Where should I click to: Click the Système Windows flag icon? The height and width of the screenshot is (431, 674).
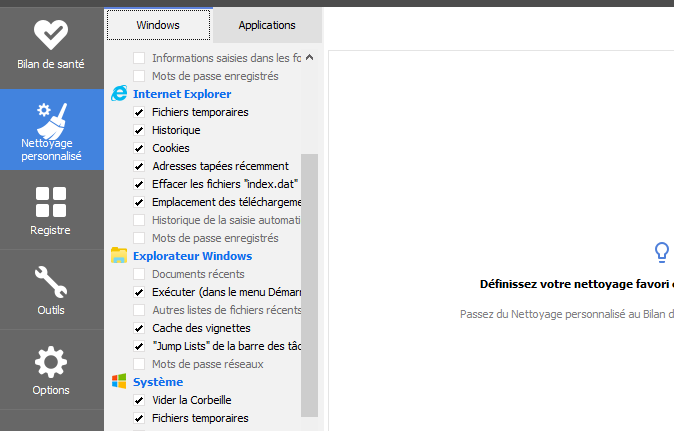click(x=119, y=381)
